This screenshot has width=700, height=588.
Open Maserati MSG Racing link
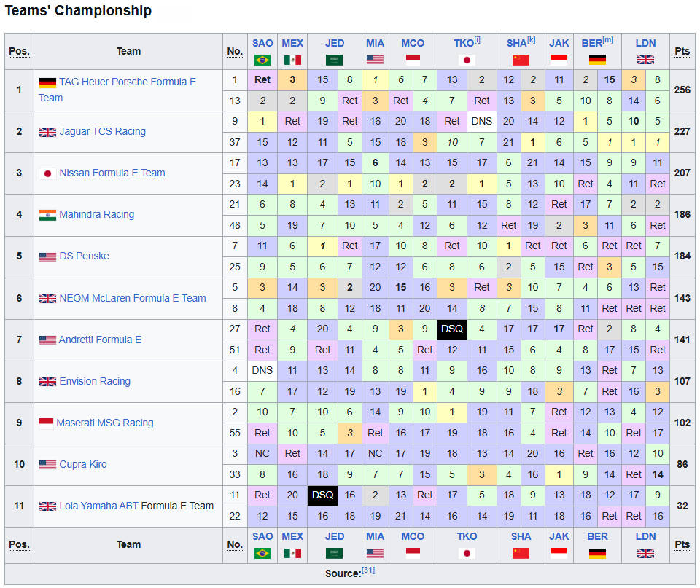(105, 423)
